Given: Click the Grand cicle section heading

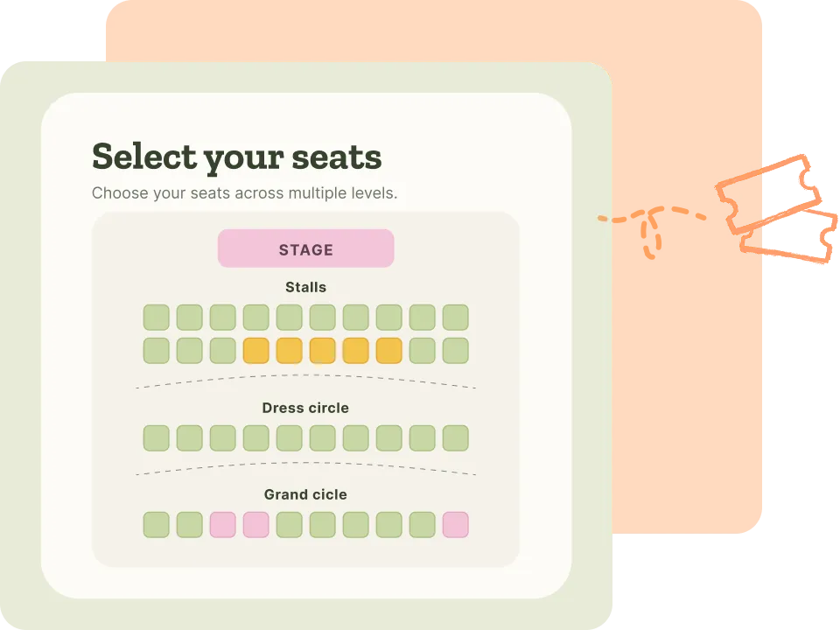Looking at the screenshot, I should coord(305,494).
